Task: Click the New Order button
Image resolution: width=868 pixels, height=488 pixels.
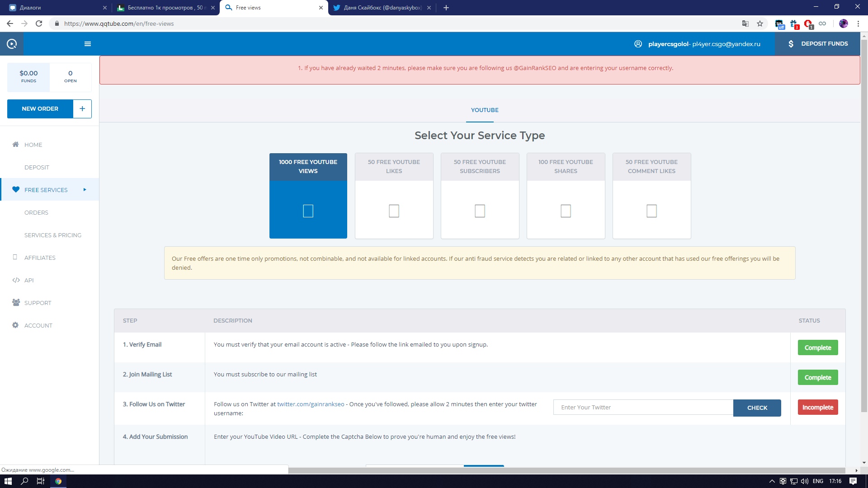Action: point(40,109)
